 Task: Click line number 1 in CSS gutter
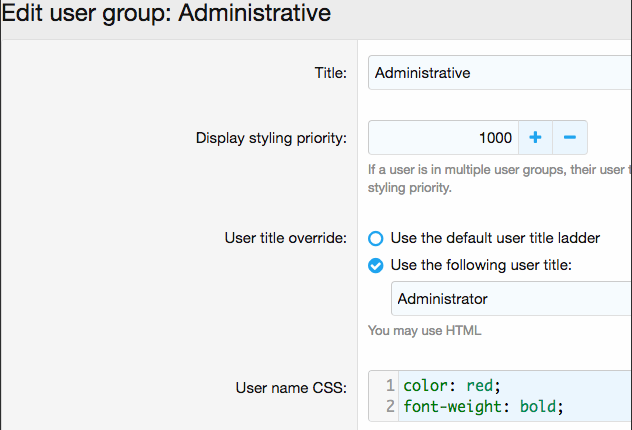389,385
